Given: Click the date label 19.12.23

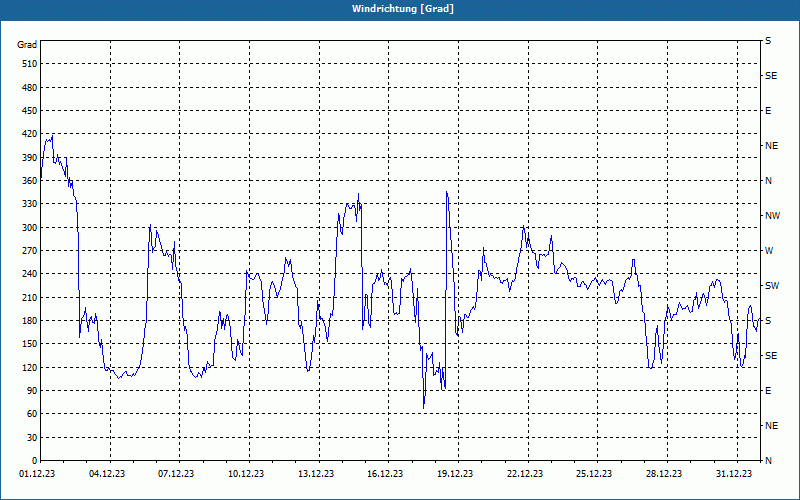Looking at the screenshot, I should coord(455,474).
